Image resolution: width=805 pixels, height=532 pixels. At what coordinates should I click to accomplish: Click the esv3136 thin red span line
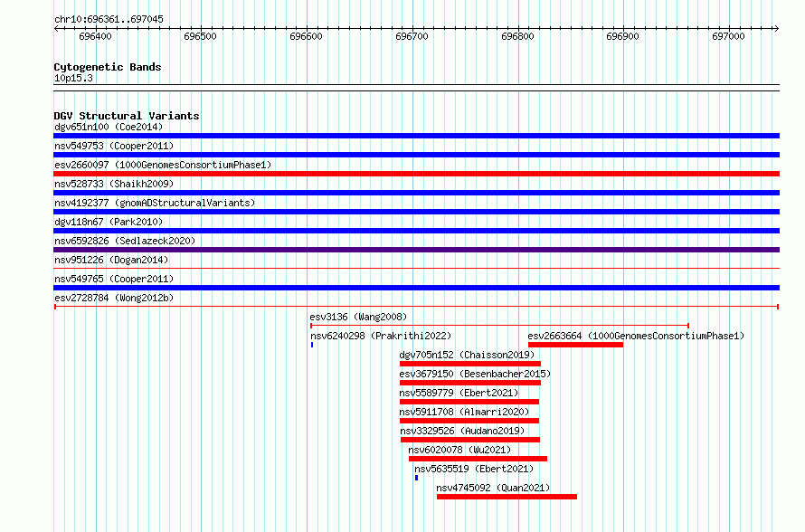[499, 326]
